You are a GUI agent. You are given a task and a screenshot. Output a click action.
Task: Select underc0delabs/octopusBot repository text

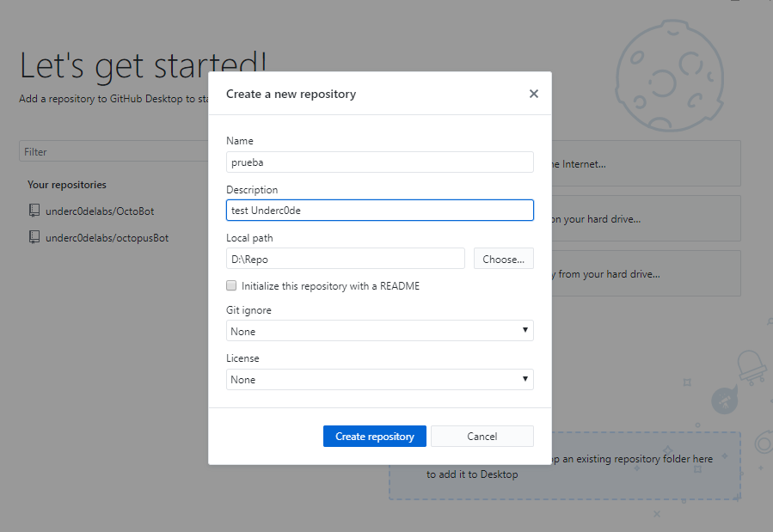coord(107,238)
